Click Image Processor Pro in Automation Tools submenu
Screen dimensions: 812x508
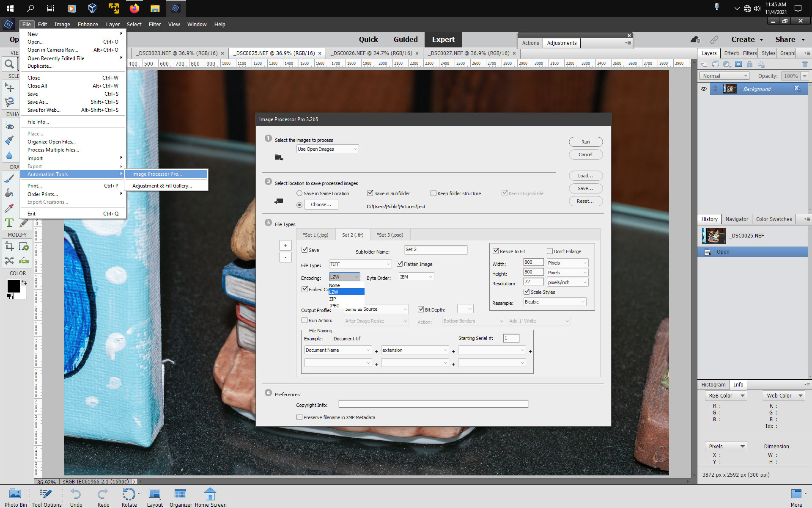point(156,174)
